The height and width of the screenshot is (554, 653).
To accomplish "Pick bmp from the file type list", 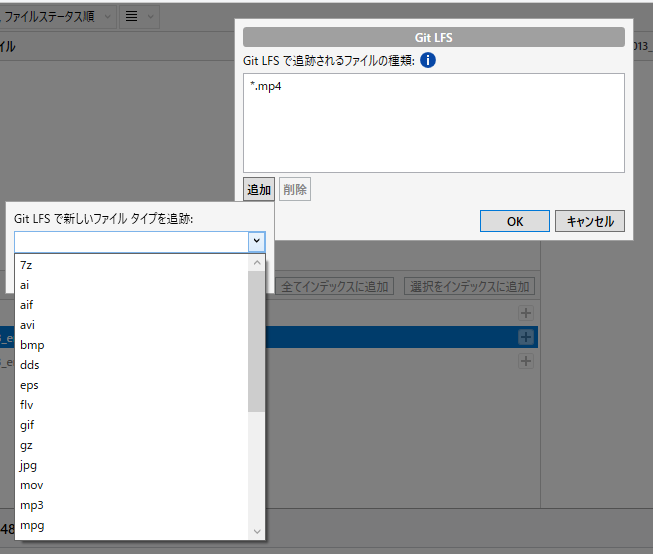I will (x=132, y=345).
